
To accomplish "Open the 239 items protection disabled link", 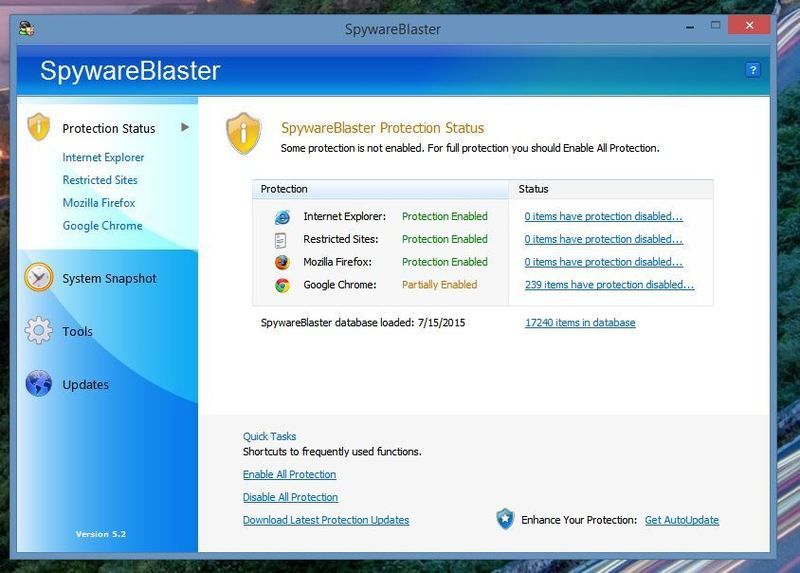I will coord(609,285).
